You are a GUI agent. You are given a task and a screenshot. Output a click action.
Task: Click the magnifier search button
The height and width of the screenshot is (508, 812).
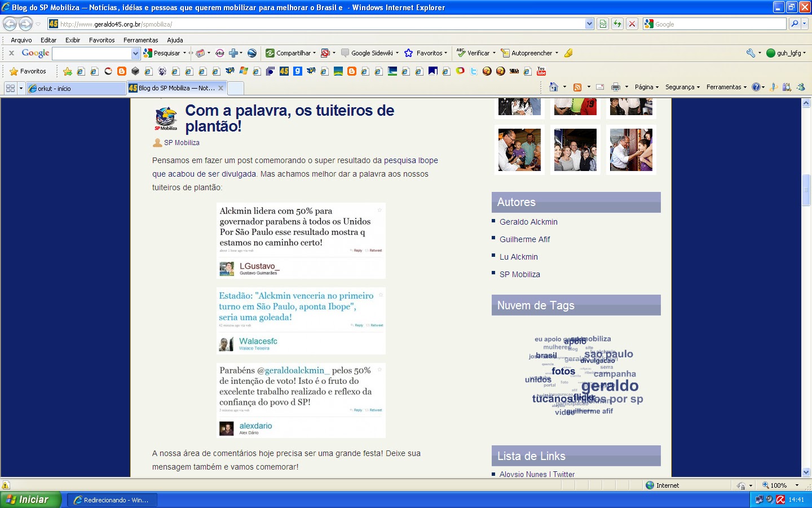click(795, 24)
